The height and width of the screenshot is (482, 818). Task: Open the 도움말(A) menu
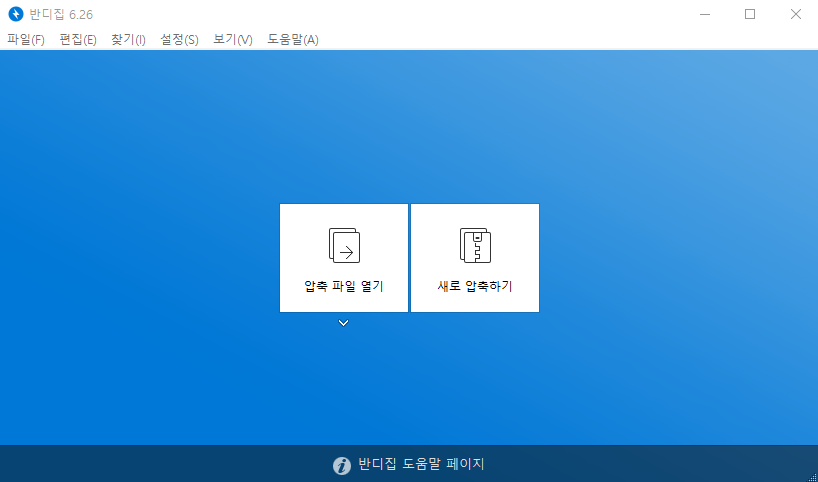(x=293, y=40)
